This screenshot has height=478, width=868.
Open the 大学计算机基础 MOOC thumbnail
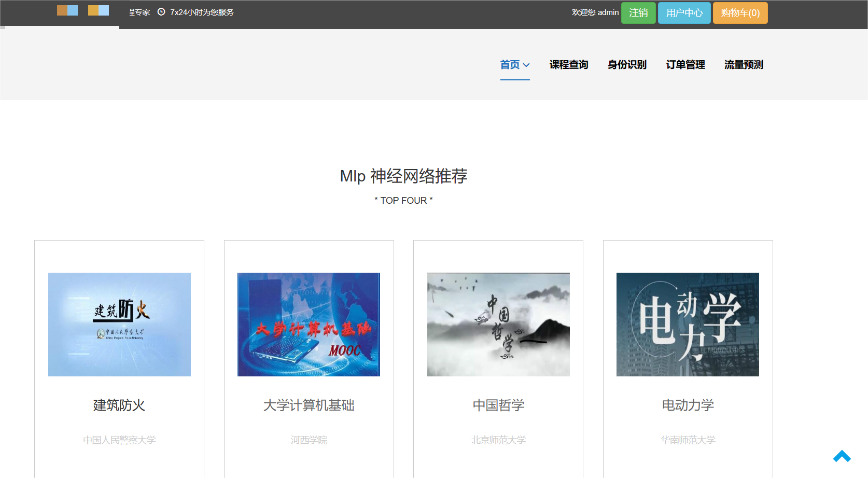pyautogui.click(x=309, y=324)
